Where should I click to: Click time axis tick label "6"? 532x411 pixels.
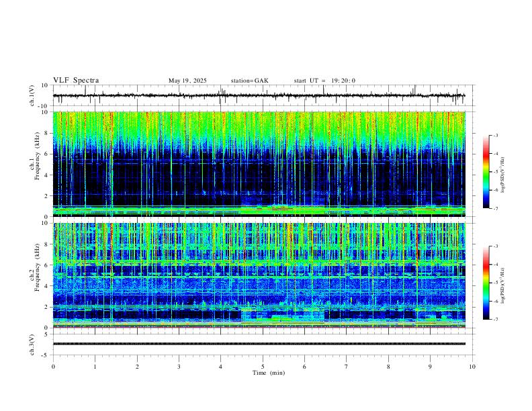tap(304, 367)
